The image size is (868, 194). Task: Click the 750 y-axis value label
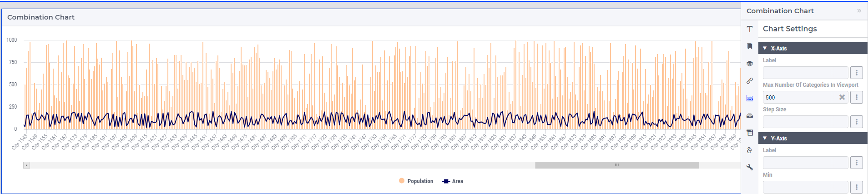point(13,62)
